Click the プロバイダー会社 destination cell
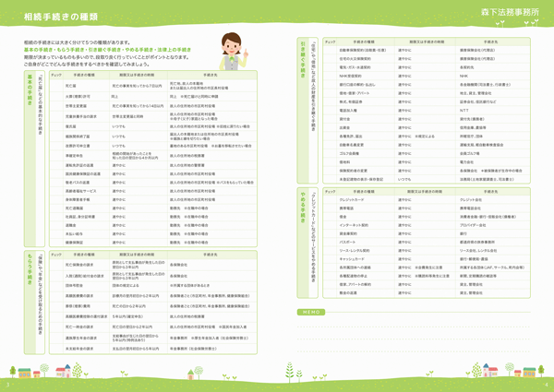Screen dimensions: 554x392 point(473,225)
